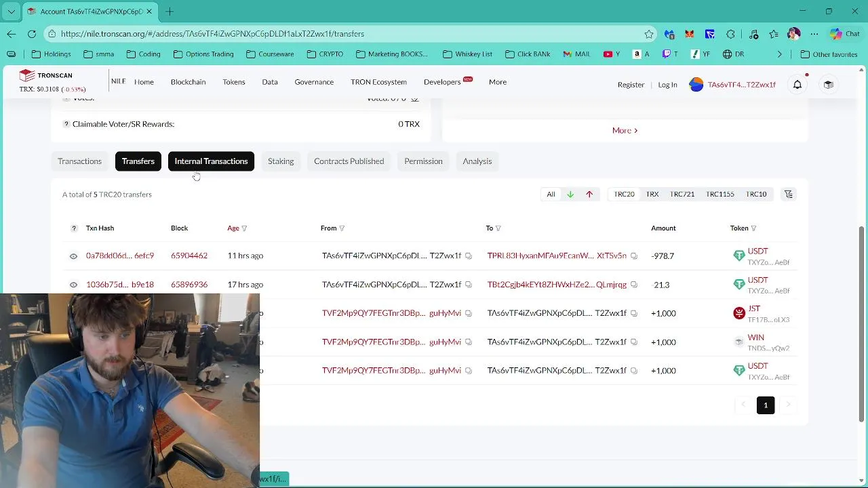Copy To address TPRL83Hyxan
The image size is (868, 488).
(x=633, y=256)
